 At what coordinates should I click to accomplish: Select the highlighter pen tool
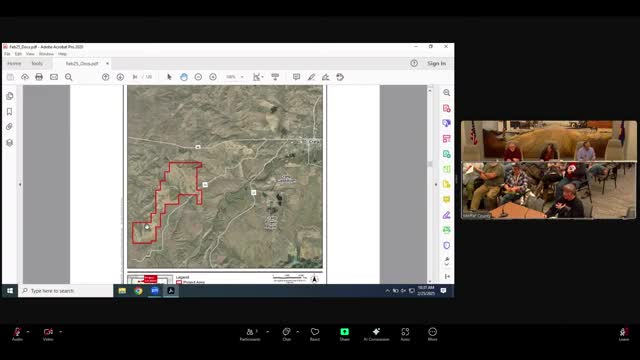click(311, 77)
